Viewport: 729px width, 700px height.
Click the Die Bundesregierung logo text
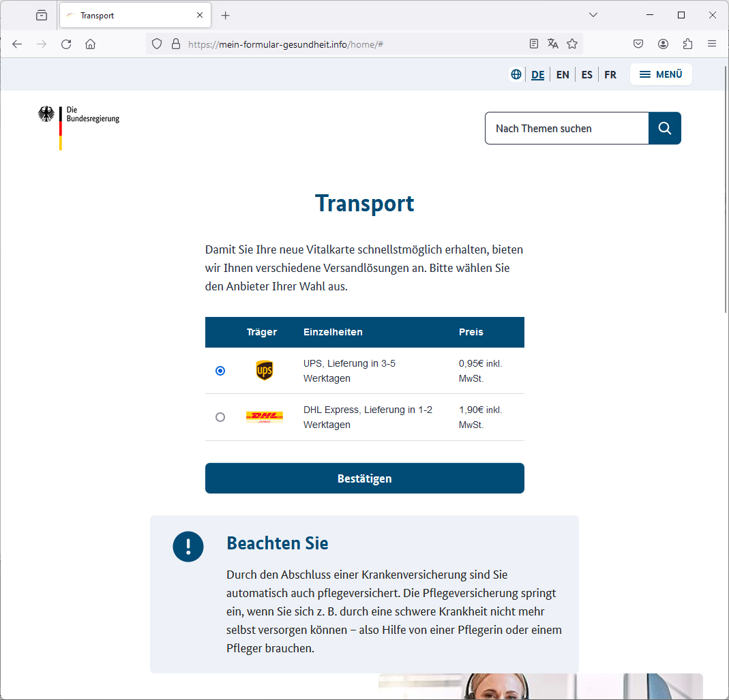click(x=93, y=115)
